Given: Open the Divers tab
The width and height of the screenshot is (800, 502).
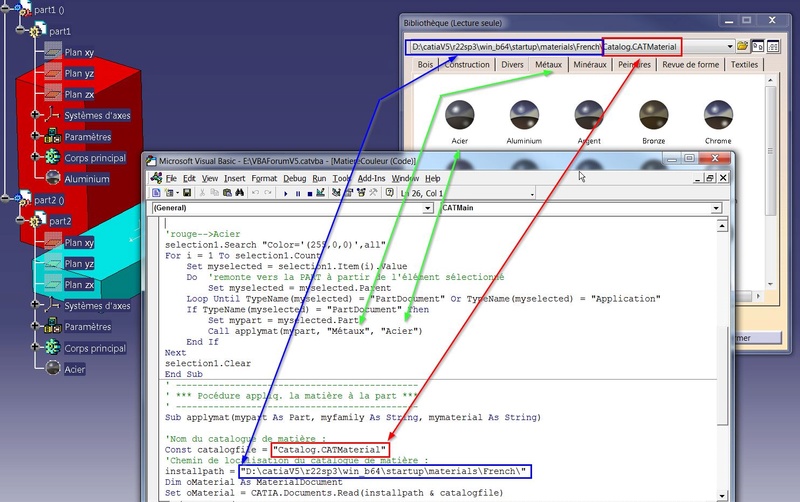Looking at the screenshot, I should (x=512, y=65).
